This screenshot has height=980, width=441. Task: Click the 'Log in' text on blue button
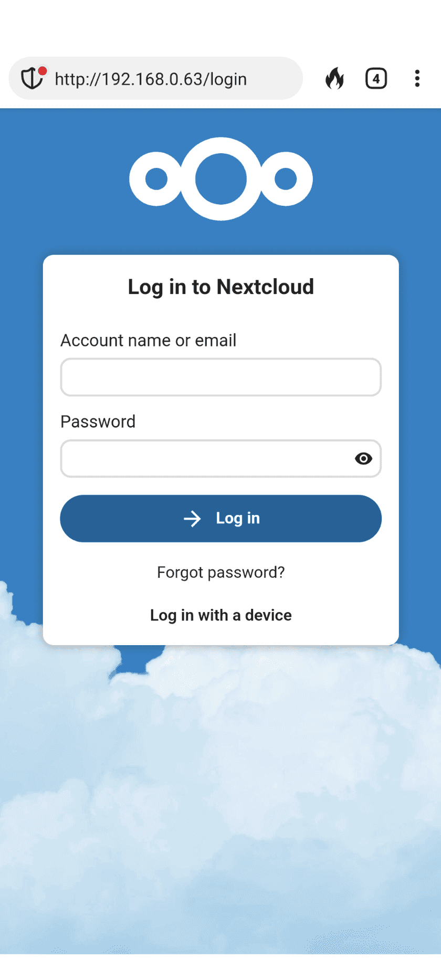[x=238, y=519]
